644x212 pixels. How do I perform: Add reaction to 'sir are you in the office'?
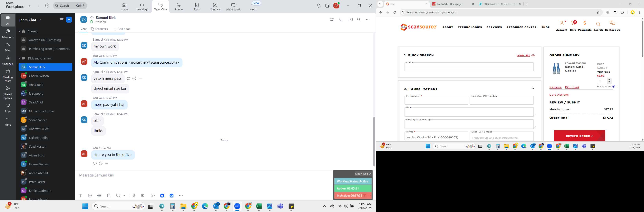point(101,164)
